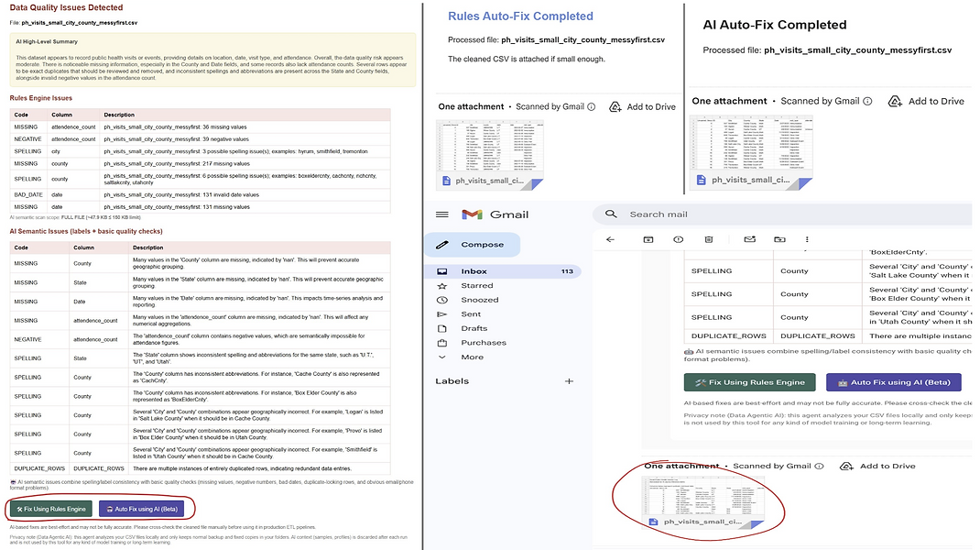The height and width of the screenshot is (550, 980).
Task: Click the Purchases shopping bag icon
Action: click(x=441, y=343)
